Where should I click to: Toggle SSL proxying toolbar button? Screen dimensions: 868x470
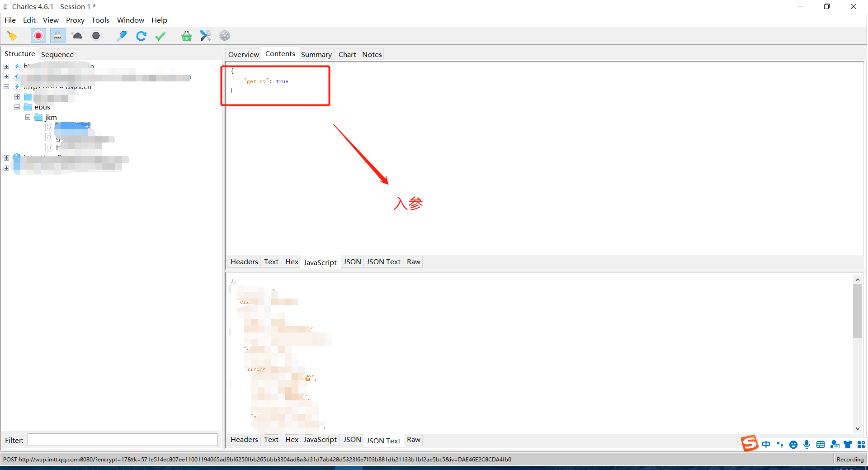tap(57, 36)
